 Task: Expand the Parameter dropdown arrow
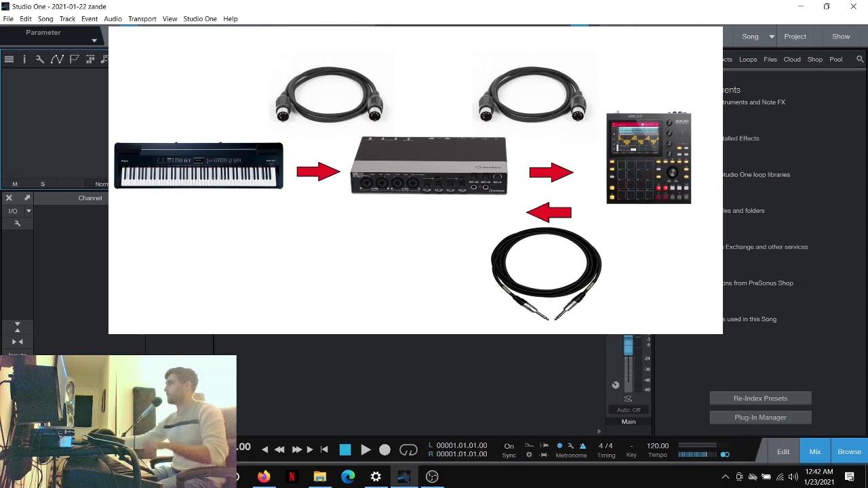point(94,41)
